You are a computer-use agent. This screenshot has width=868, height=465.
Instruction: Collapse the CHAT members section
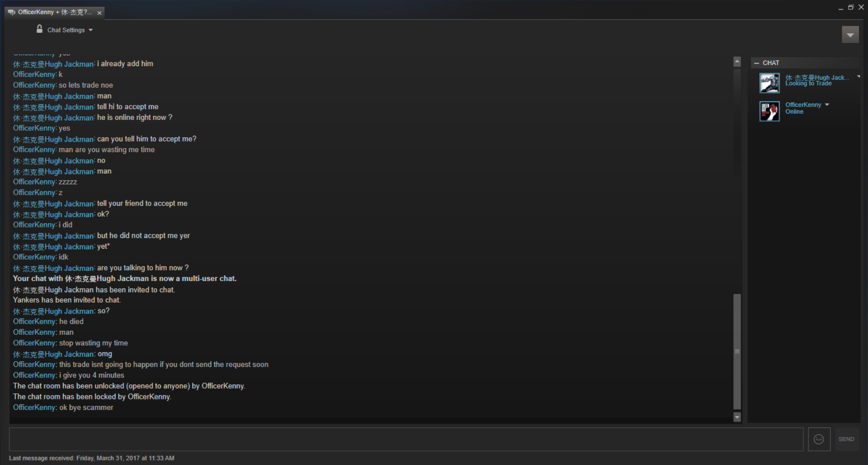(x=757, y=63)
